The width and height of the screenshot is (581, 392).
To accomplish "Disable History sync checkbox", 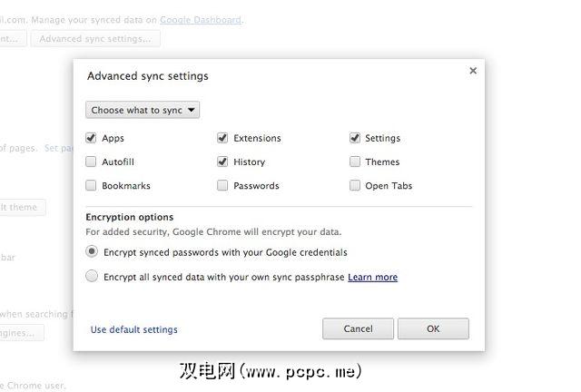I will (x=222, y=162).
